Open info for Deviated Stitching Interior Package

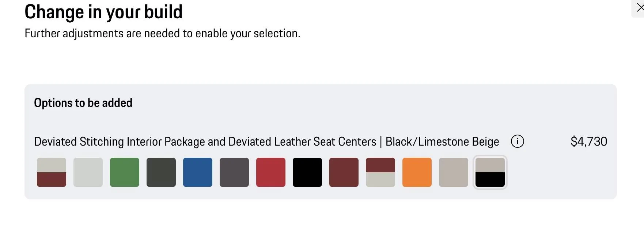(x=517, y=141)
